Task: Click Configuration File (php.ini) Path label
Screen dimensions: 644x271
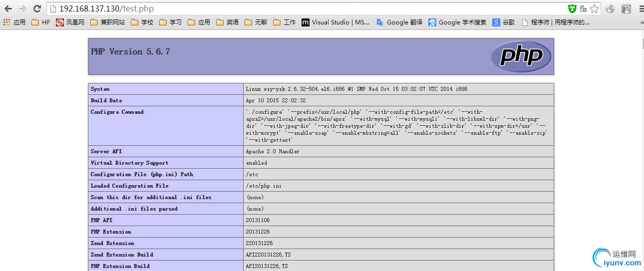Action: (142, 174)
